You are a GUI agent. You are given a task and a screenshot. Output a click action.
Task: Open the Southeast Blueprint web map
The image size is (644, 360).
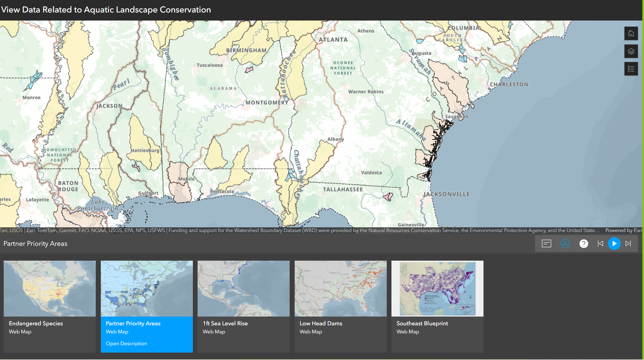[x=437, y=288]
